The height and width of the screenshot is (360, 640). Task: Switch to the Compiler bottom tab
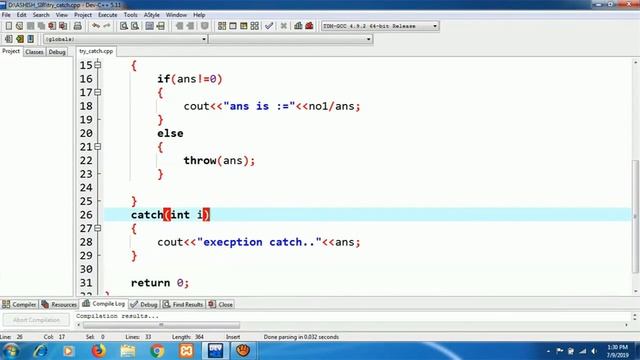point(19,304)
